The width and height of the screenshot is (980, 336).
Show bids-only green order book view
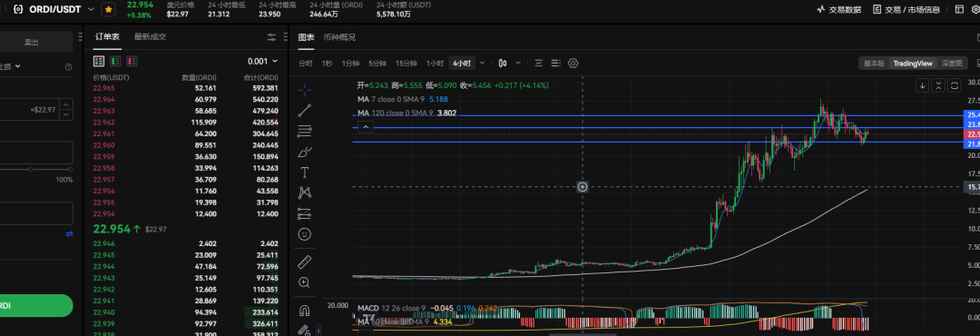click(115, 62)
